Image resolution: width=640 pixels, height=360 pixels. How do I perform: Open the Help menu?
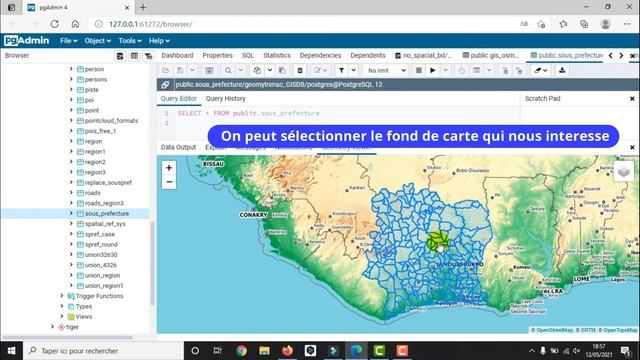click(x=159, y=41)
